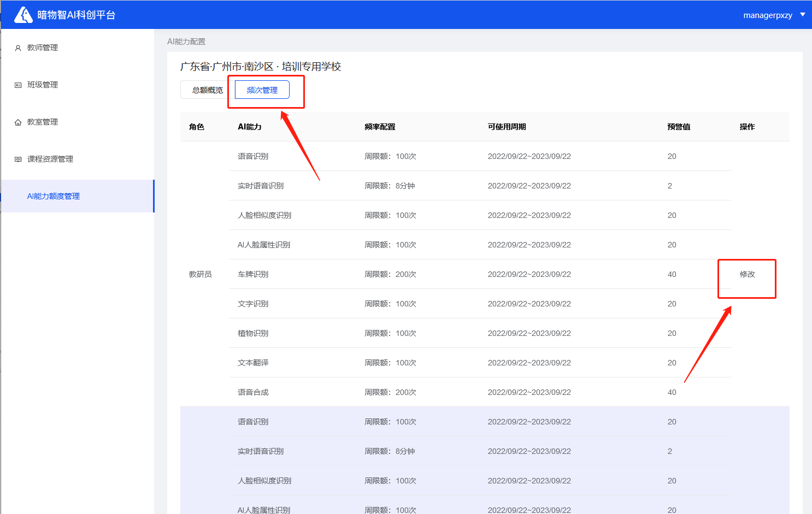Click warning value 40 in 语音合成 row
The width and height of the screenshot is (812, 514).
(672, 392)
